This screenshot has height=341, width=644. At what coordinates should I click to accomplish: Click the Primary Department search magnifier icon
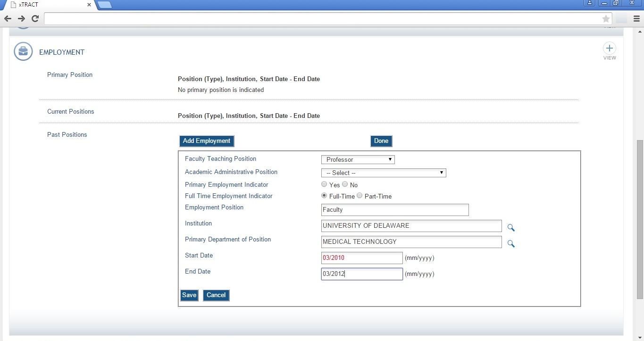pyautogui.click(x=510, y=243)
